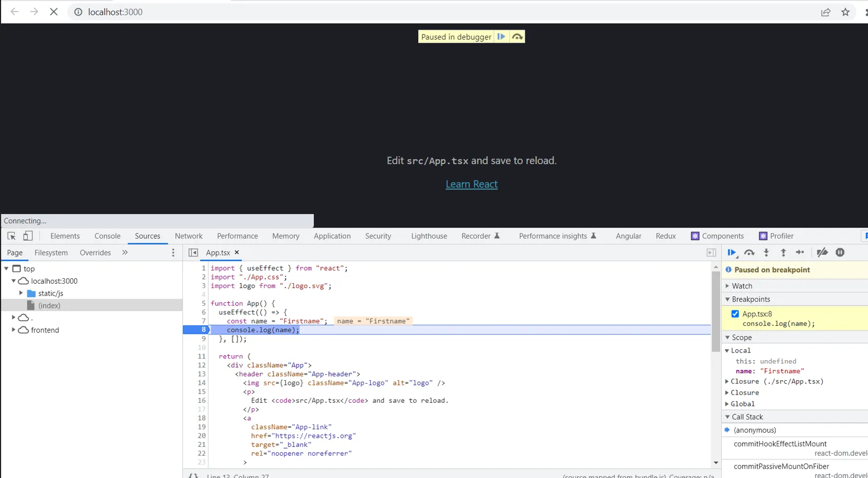868x478 pixels.
Task: Open the Angular devtools tab
Action: [628, 236]
